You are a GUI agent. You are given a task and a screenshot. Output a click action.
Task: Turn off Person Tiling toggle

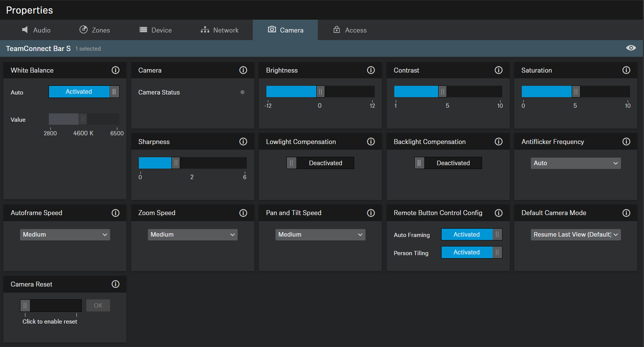pyautogui.click(x=471, y=253)
